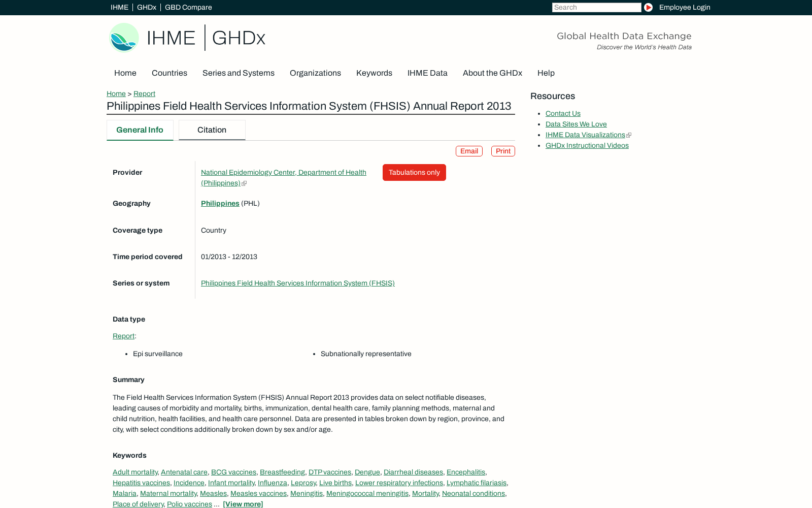812x508 pixels.
Task: Click the Email button
Action: [469, 151]
